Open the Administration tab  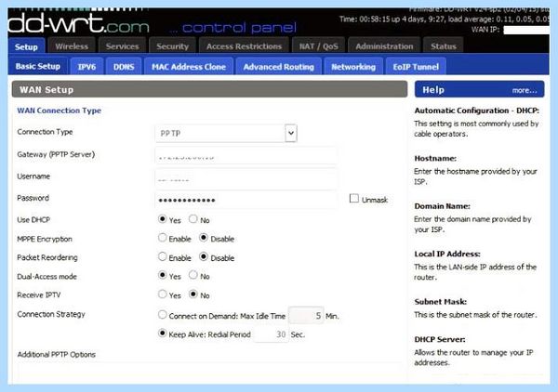(384, 46)
